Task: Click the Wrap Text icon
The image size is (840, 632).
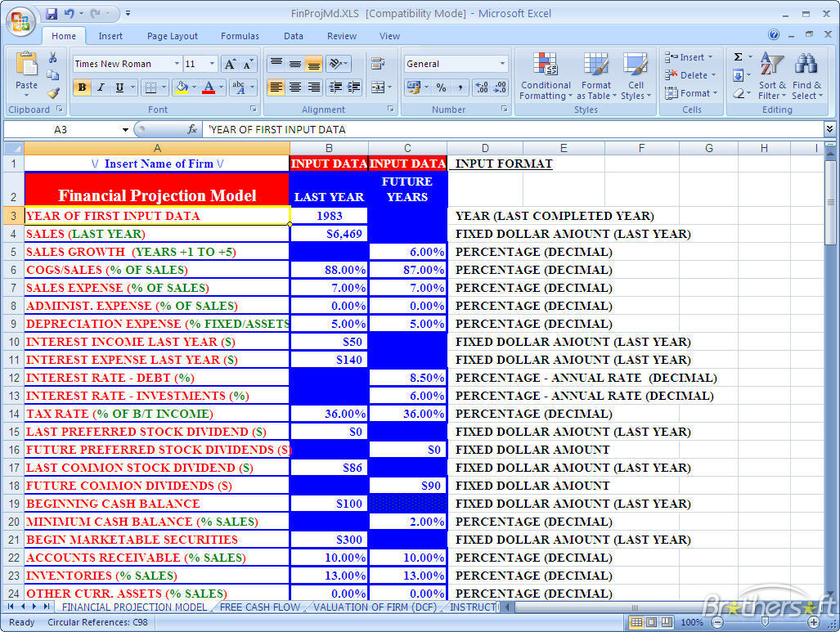Action: [378, 64]
